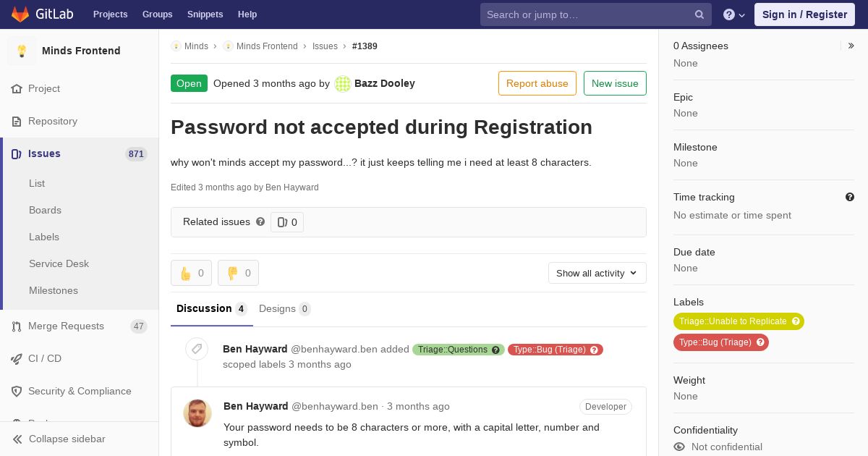Click the Minds Frontend project title in the sidebar
868x456 pixels.
click(81, 51)
